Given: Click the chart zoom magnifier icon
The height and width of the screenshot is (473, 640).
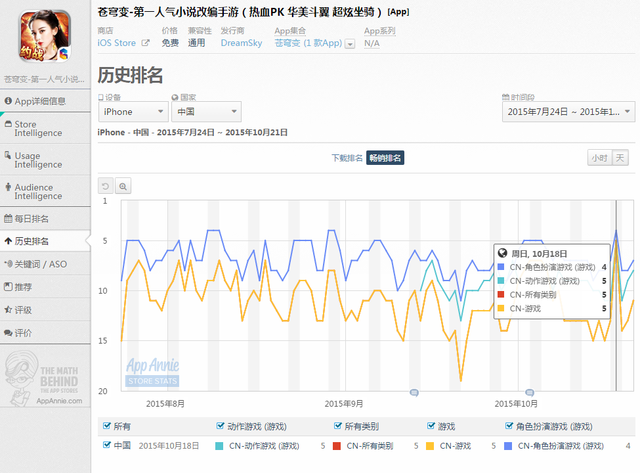Looking at the screenshot, I should [123, 187].
